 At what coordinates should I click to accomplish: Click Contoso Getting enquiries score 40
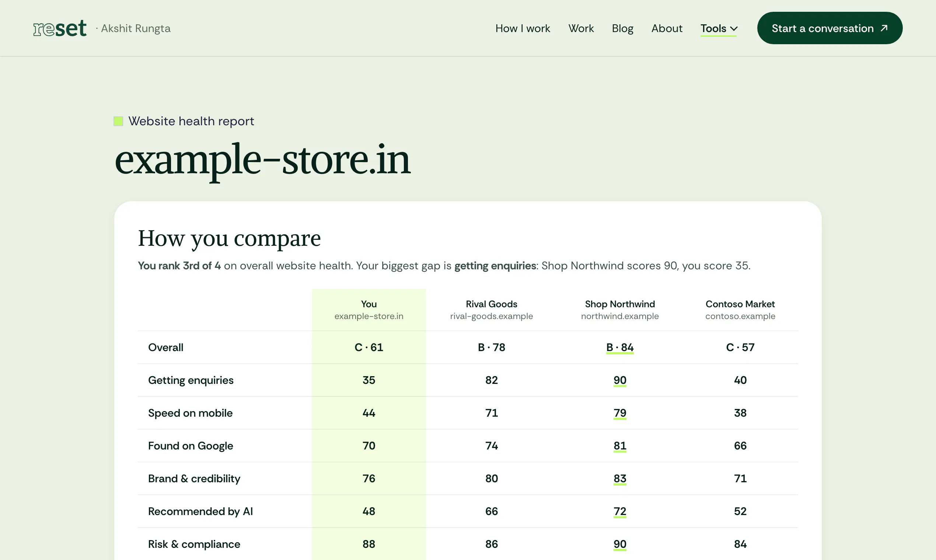740,380
